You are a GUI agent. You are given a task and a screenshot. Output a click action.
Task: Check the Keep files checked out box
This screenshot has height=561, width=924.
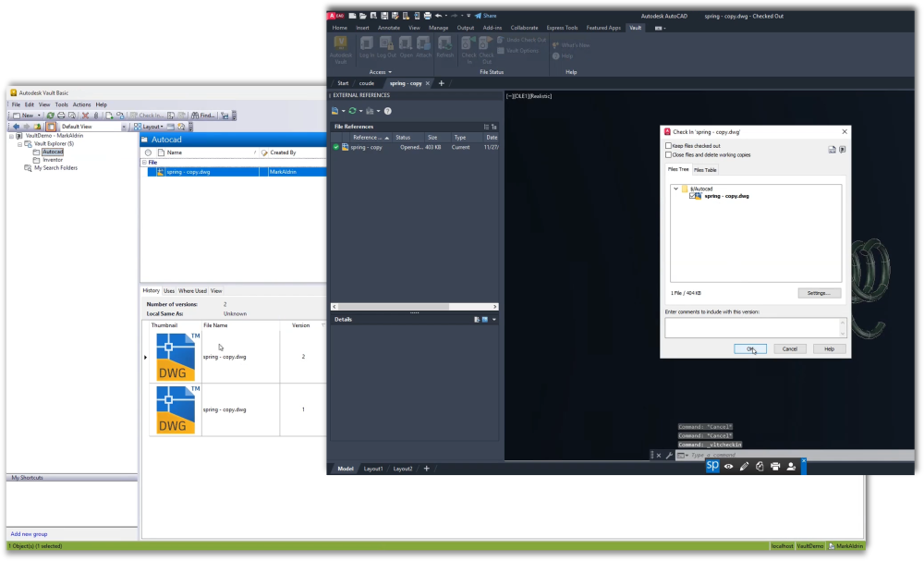click(668, 145)
